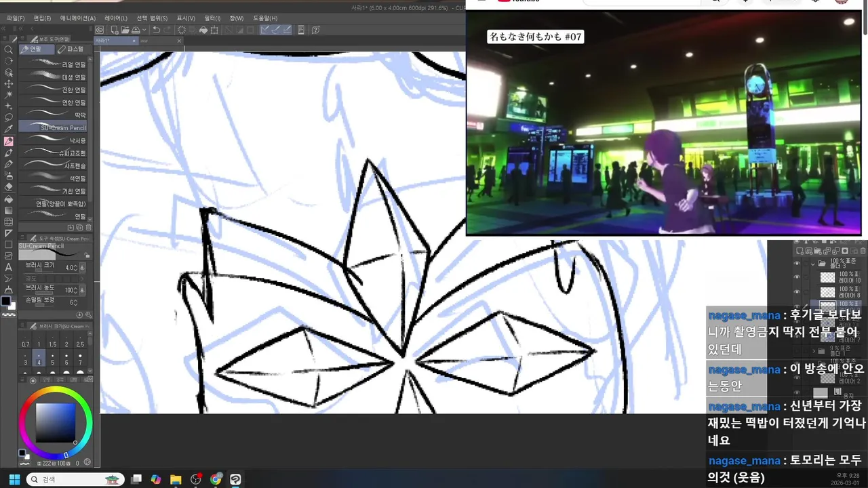The width and height of the screenshot is (868, 488).
Task: Select the text tool
Action: point(8,267)
